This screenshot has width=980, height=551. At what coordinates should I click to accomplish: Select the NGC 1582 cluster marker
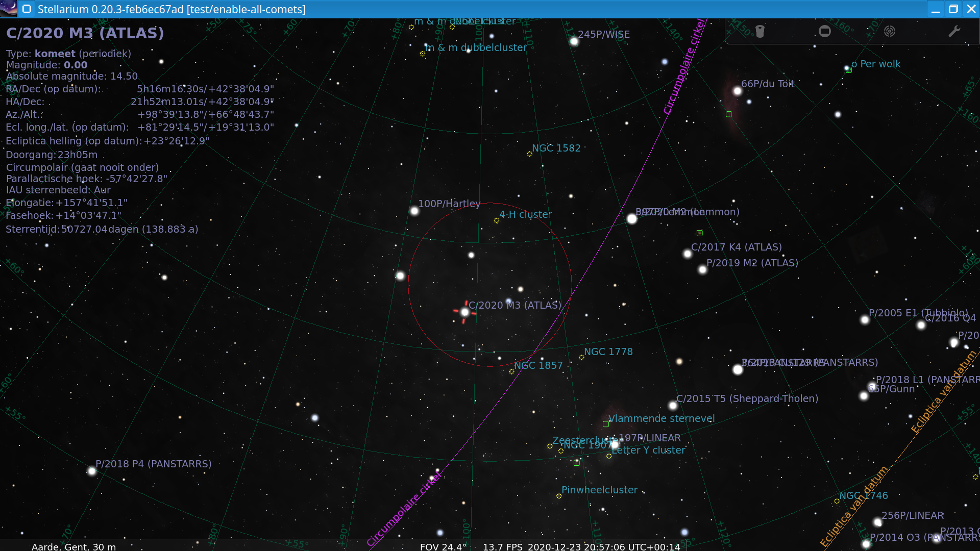[529, 154]
